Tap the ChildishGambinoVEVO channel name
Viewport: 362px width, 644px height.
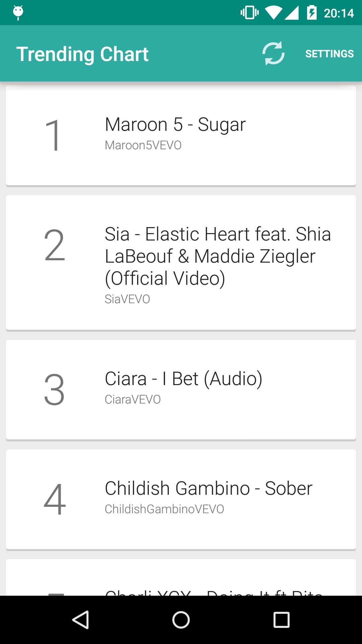click(x=165, y=509)
